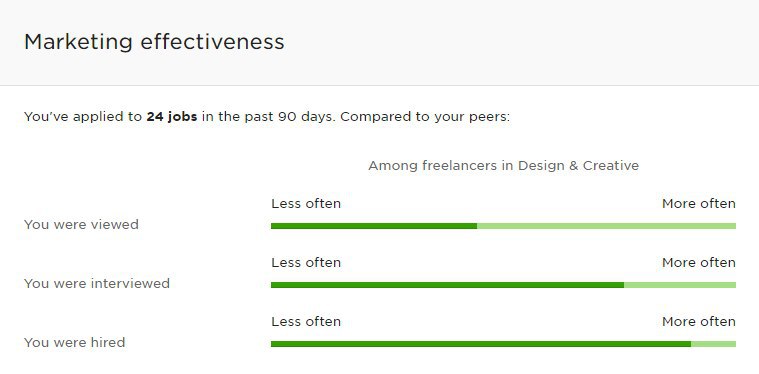Click the You were viewed label
This screenshot has width=759, height=374.
(81, 224)
